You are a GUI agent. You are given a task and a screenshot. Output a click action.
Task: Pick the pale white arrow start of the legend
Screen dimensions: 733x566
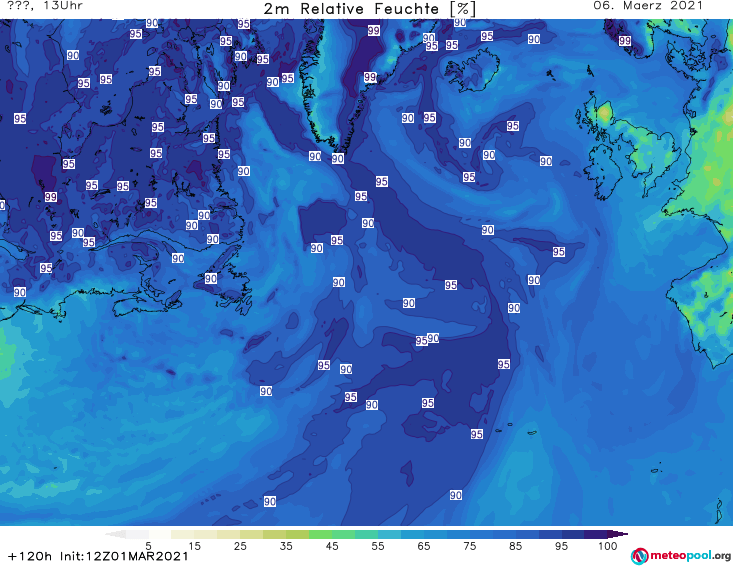pos(115,534)
